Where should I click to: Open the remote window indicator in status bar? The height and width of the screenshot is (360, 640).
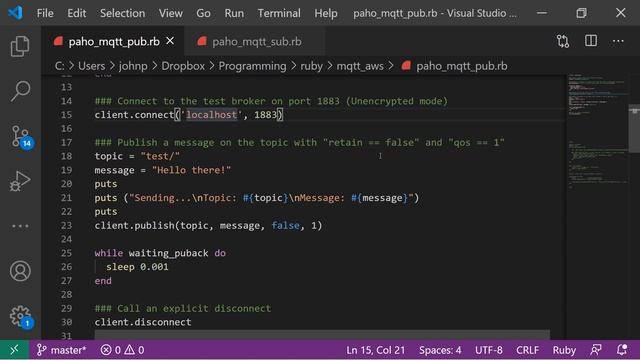coord(14,350)
